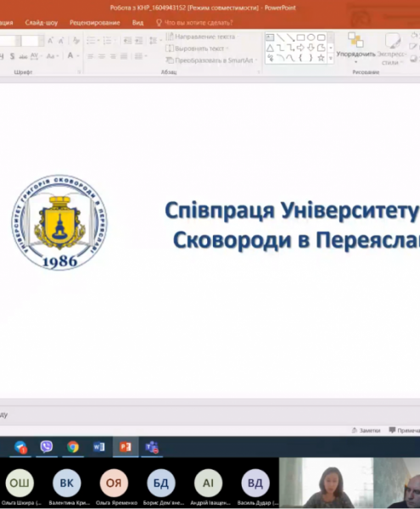
Task: Select text box shape in gallery
Action: click(x=270, y=37)
